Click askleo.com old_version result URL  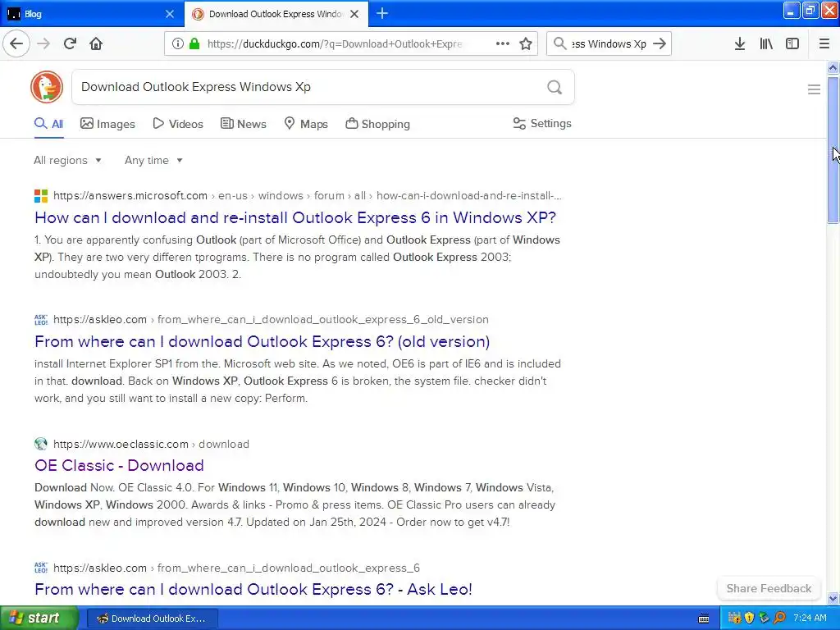coord(271,319)
